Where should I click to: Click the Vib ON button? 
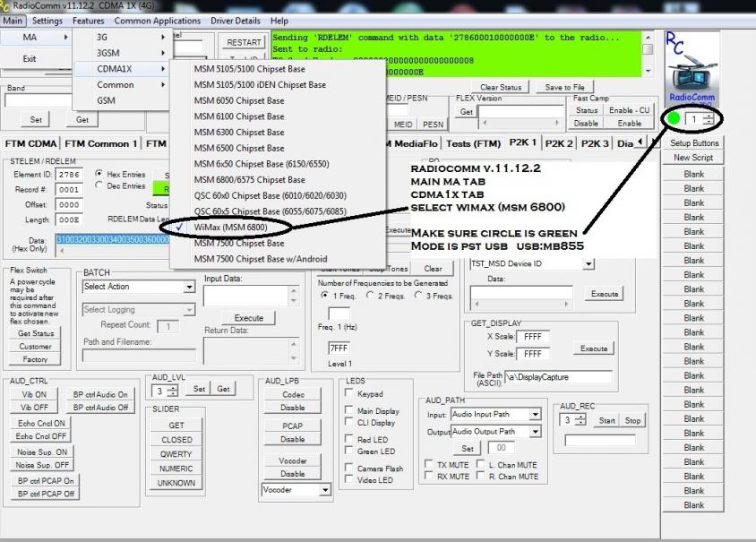34,394
